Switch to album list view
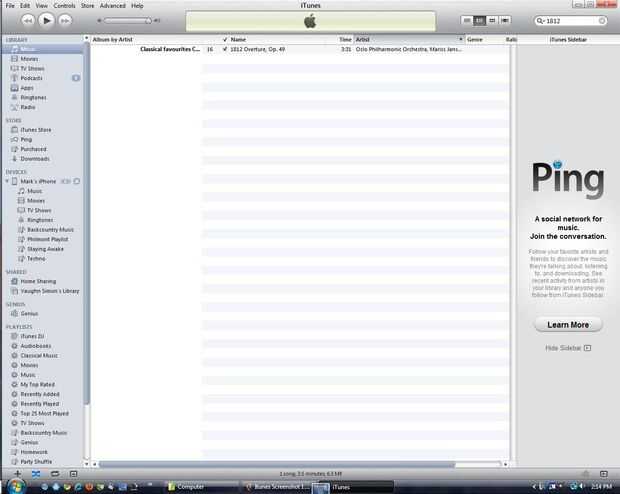Image resolution: width=620 pixels, height=494 pixels. [479, 20]
